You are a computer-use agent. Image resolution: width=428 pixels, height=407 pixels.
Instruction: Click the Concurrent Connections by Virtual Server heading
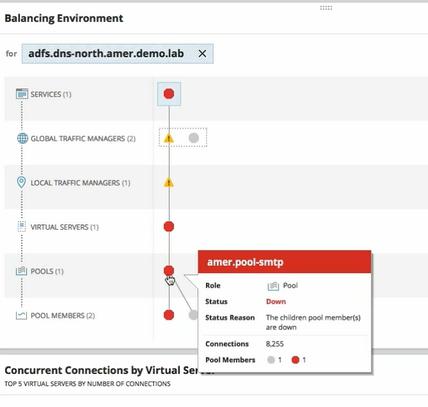[109, 370]
